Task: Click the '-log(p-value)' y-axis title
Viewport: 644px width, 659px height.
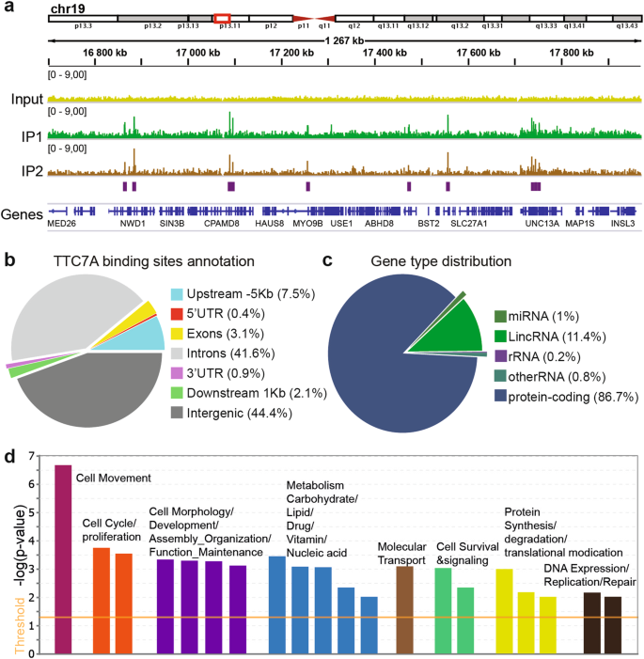Action: (20, 546)
